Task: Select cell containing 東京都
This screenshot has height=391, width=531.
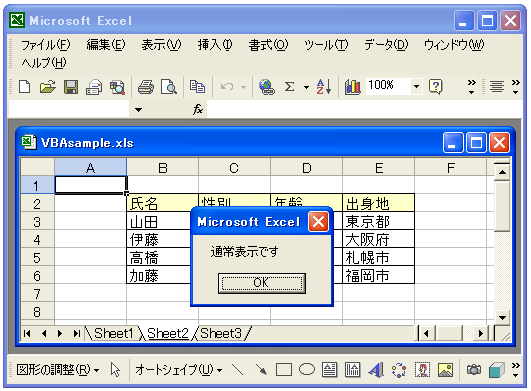Action: (x=378, y=221)
